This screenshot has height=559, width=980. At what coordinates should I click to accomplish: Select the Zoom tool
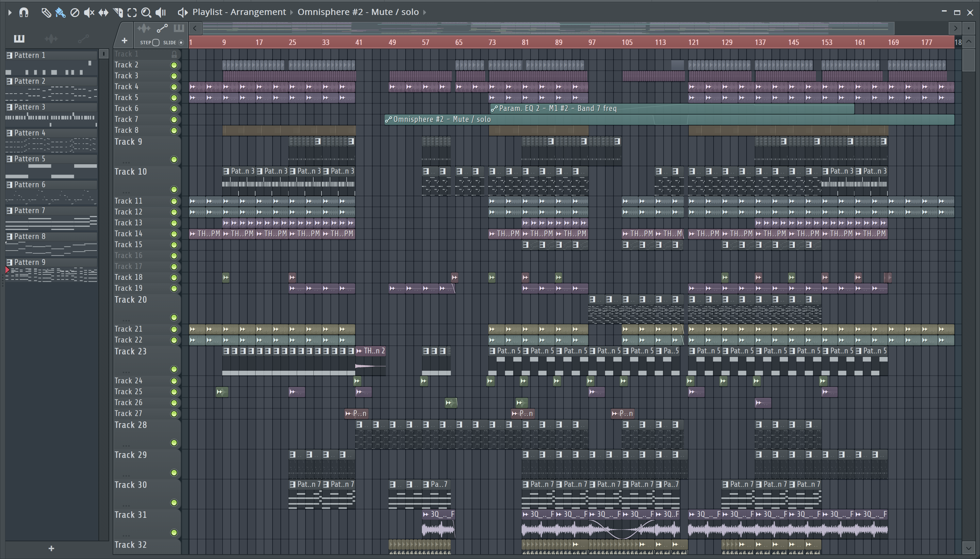[146, 12]
